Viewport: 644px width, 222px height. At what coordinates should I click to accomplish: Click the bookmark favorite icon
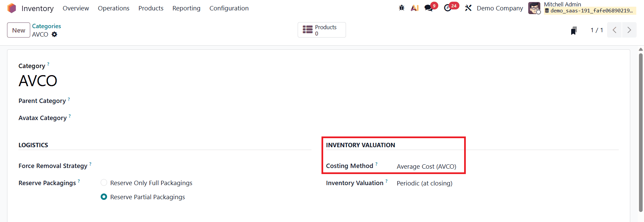click(x=574, y=30)
